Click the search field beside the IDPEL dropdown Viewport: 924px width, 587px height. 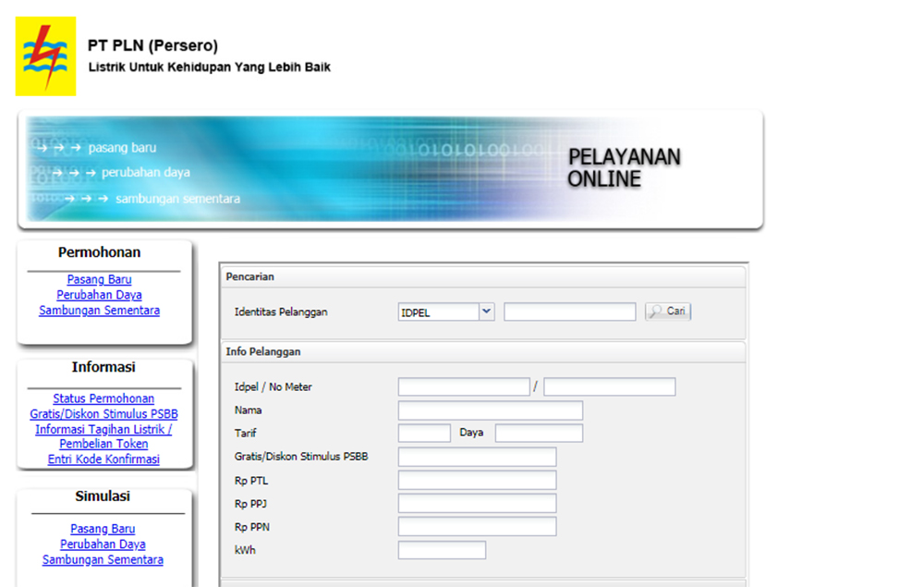pyautogui.click(x=569, y=312)
